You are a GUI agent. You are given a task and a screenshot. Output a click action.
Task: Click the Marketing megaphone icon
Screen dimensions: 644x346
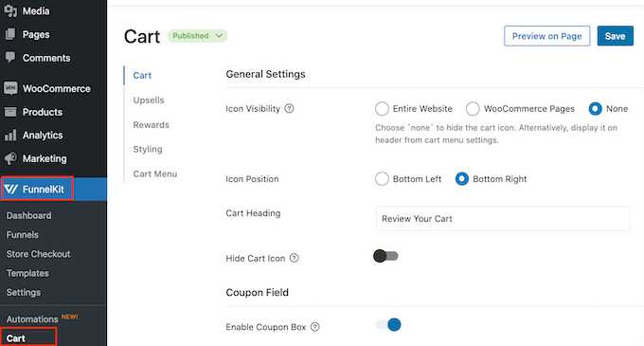[10, 158]
